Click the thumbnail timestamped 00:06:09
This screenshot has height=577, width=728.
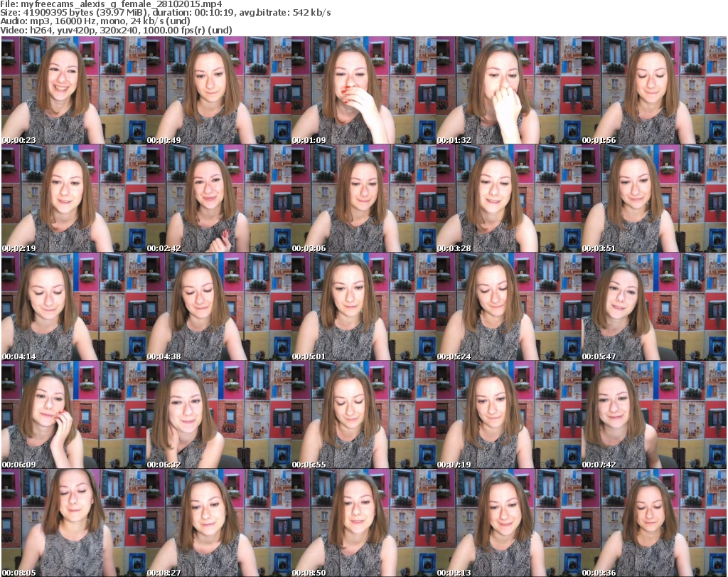(74, 415)
